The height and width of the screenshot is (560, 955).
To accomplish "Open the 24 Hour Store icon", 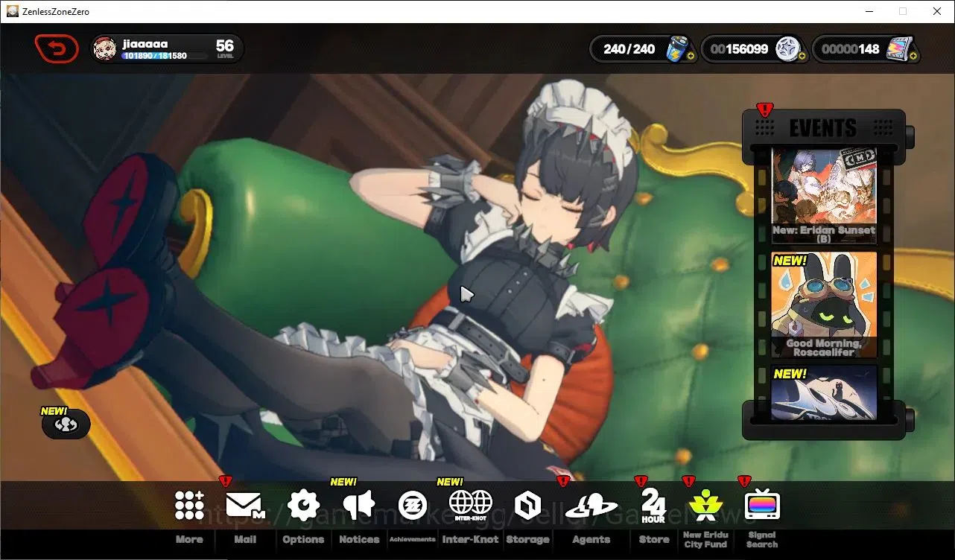I will [x=653, y=506].
